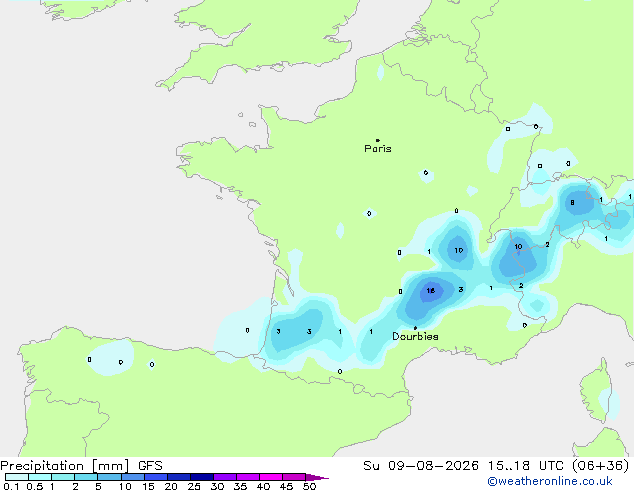Click the 'GFS' model label
The height and width of the screenshot is (490, 634).
(x=150, y=466)
